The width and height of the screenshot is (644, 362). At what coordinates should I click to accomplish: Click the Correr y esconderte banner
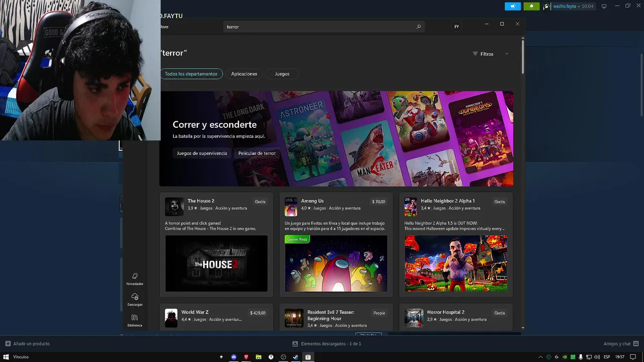click(336, 139)
